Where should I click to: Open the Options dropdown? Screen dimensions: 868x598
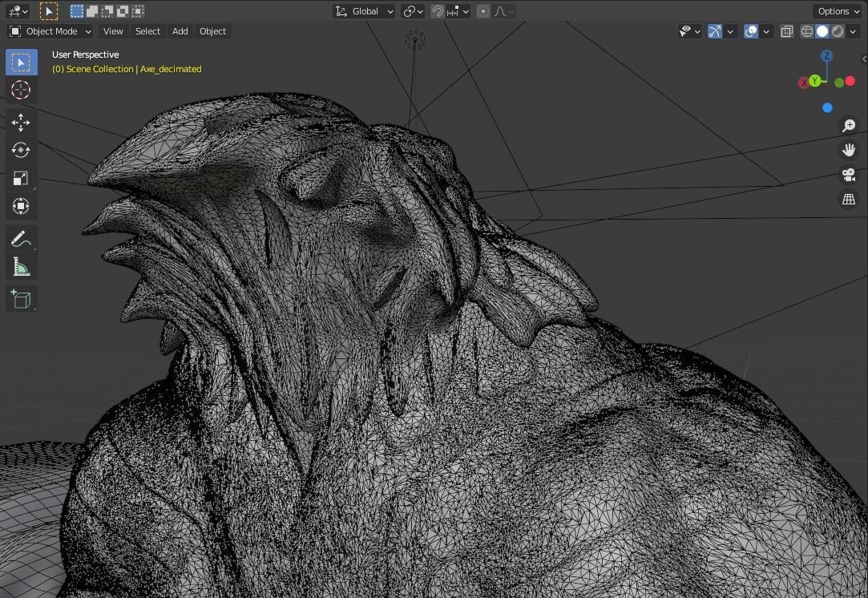pyautogui.click(x=838, y=11)
